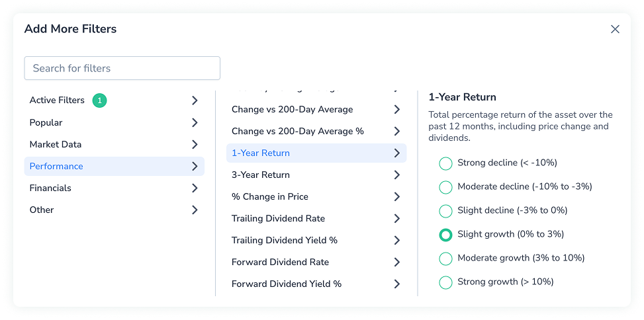Screen dimensions: 644x320
Task: Select Moderate growth (3% to 10%) option
Action: pos(445,258)
